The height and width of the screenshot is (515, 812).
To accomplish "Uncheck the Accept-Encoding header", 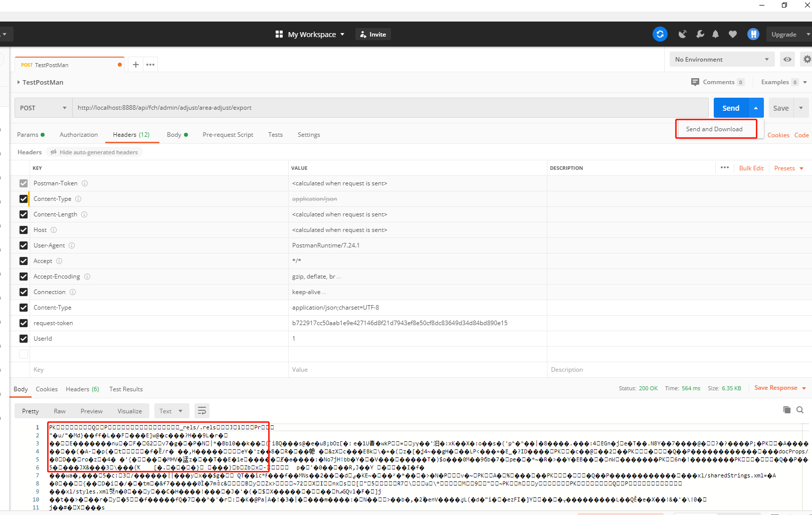I will [24, 277].
